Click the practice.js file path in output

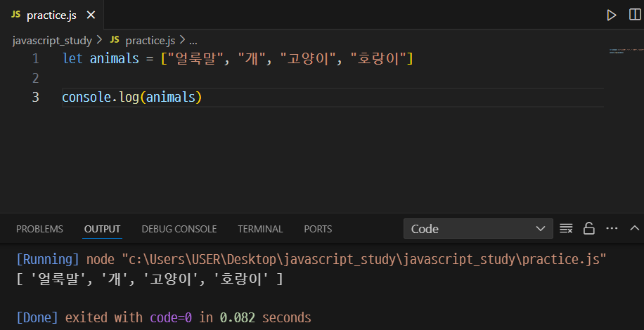(x=364, y=260)
